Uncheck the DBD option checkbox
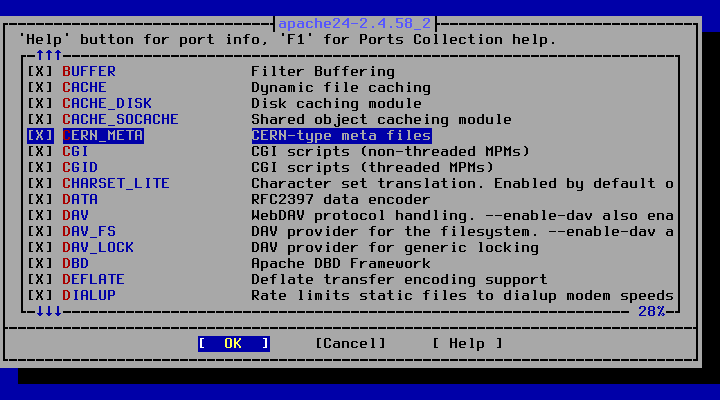The width and height of the screenshot is (720, 400). click(40, 264)
